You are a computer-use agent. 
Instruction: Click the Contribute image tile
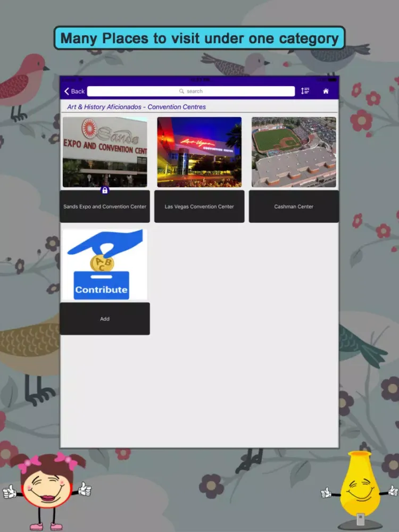[x=105, y=264]
